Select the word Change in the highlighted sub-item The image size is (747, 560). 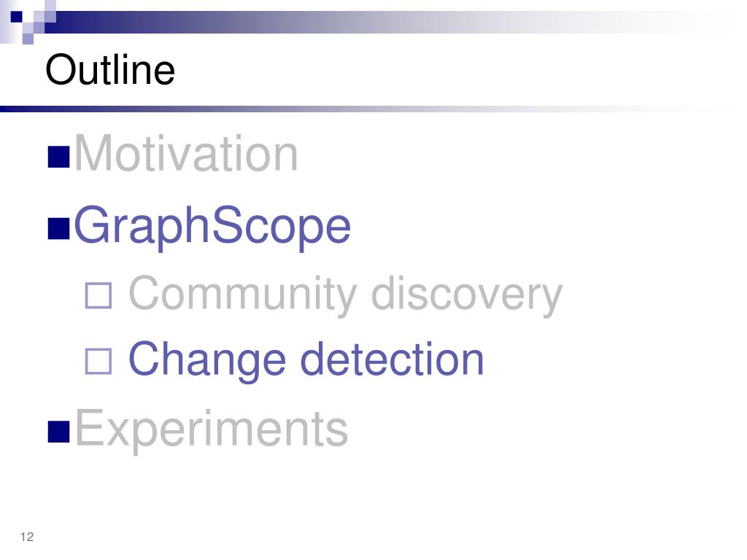tap(207, 361)
